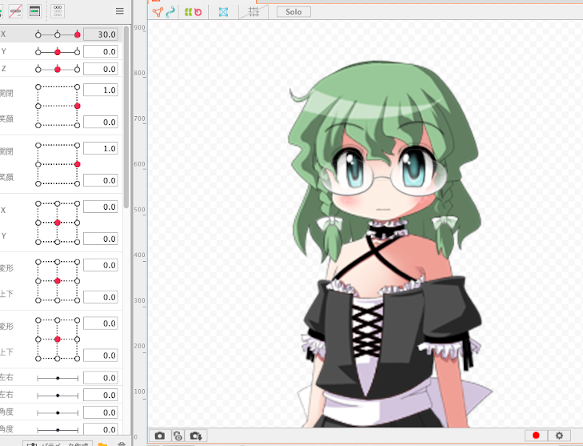Click the Z row value field
The height and width of the screenshot is (446, 583).
tap(101, 69)
